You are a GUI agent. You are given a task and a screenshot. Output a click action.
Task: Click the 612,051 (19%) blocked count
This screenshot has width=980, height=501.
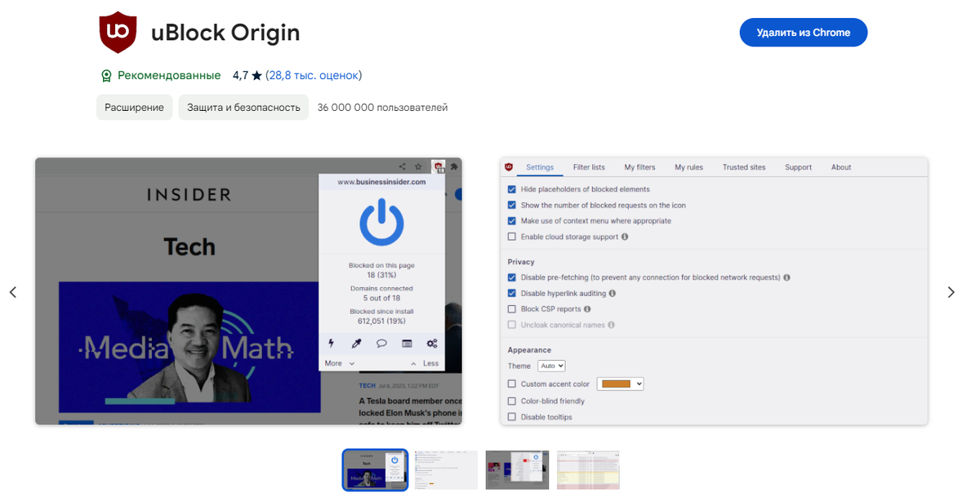[381, 321]
